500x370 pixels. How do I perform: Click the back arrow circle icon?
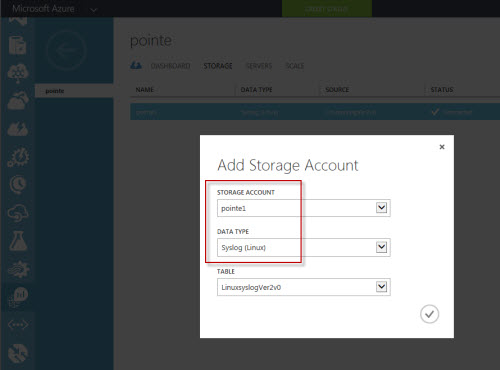pos(67,50)
